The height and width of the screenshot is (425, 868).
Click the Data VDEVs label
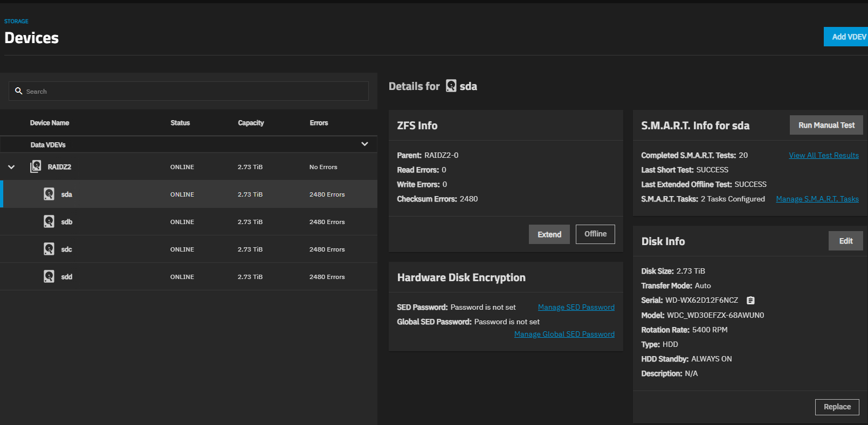click(x=48, y=145)
